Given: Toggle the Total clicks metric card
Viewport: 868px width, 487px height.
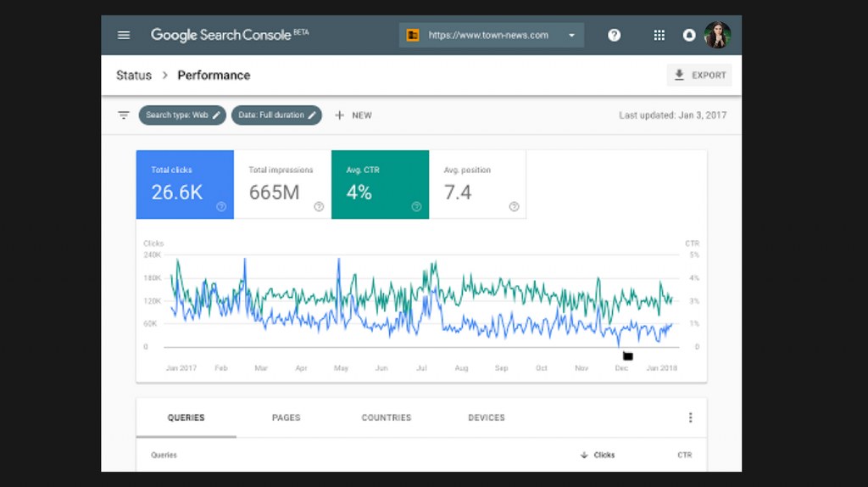Looking at the screenshot, I should pyautogui.click(x=185, y=184).
